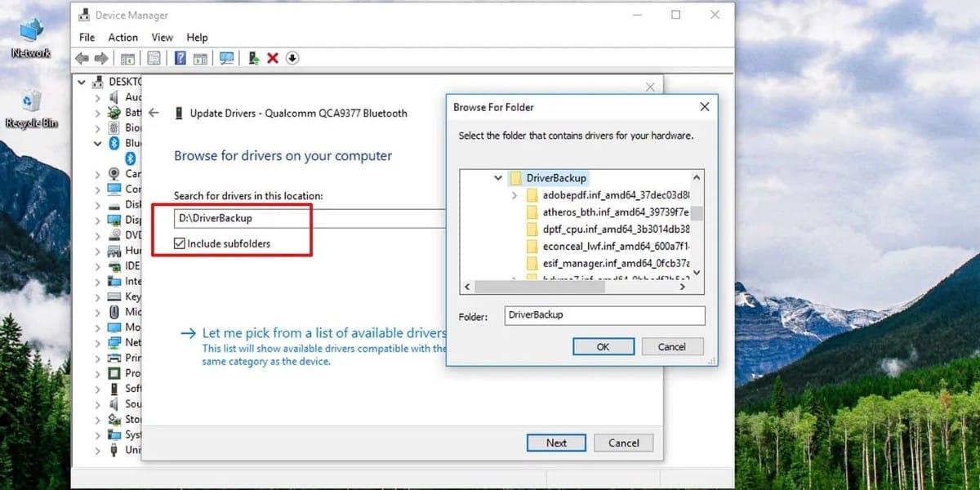Click the Folder name input field
The image size is (980, 490).
pos(604,315)
